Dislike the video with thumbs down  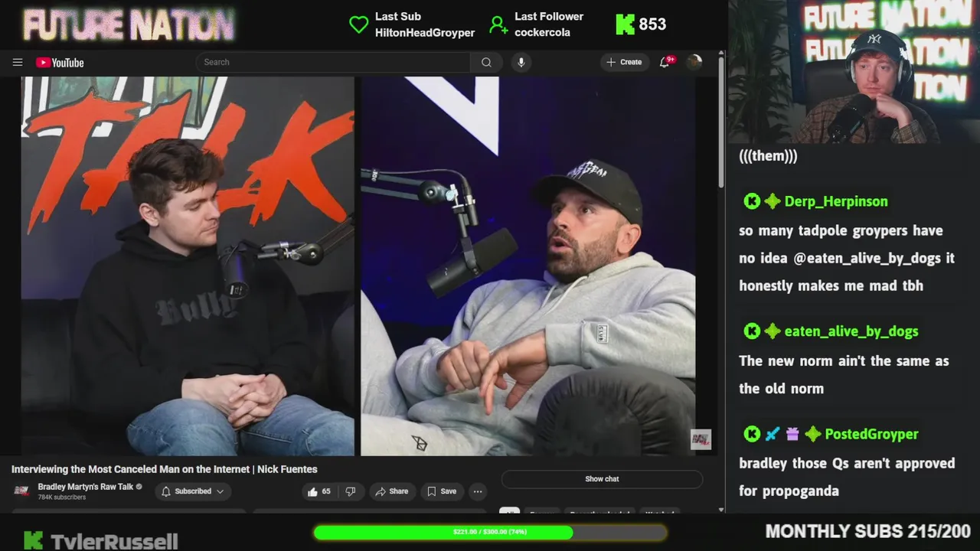[x=350, y=491]
